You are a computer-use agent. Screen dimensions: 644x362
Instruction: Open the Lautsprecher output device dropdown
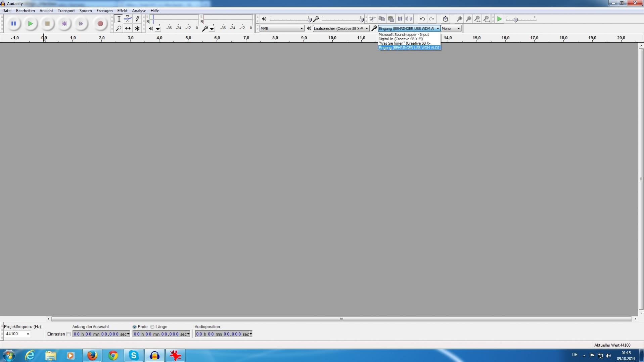[x=341, y=29]
